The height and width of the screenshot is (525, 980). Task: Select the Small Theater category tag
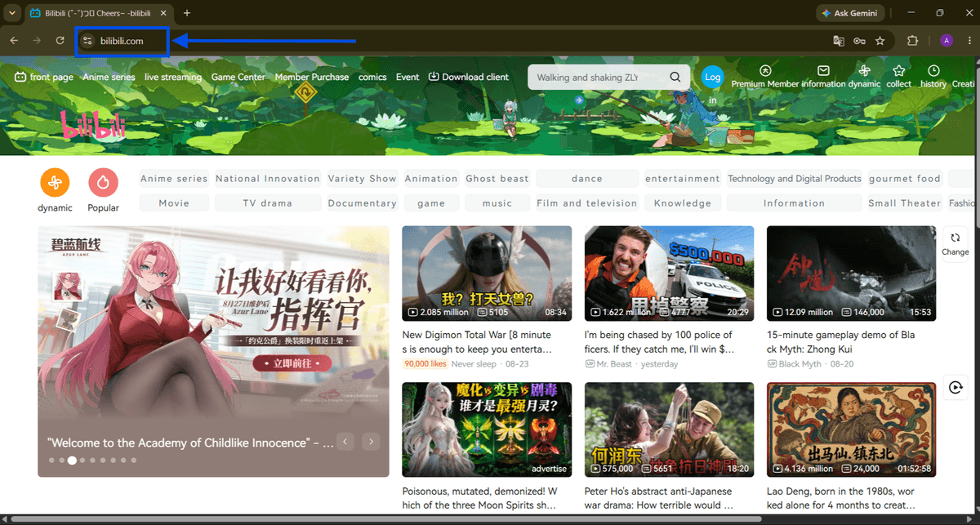click(904, 203)
